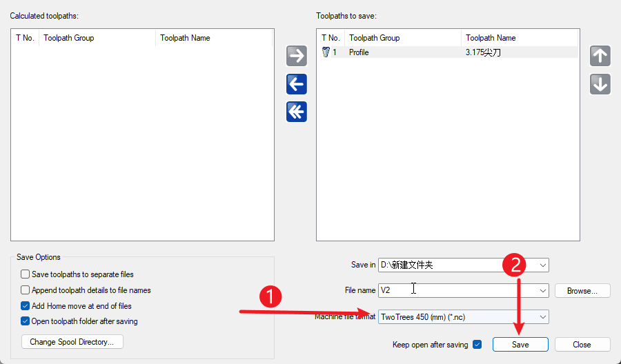Open the File name dropdown arrow
The width and height of the screenshot is (621, 364).
[x=543, y=290]
